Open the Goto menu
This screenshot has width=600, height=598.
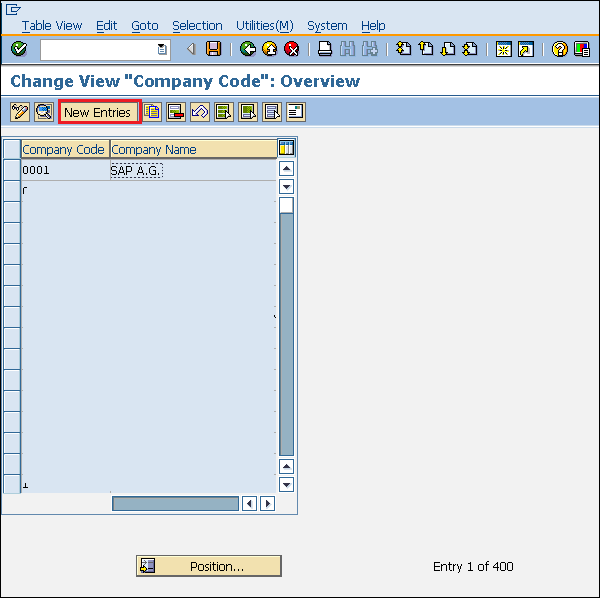(x=145, y=26)
